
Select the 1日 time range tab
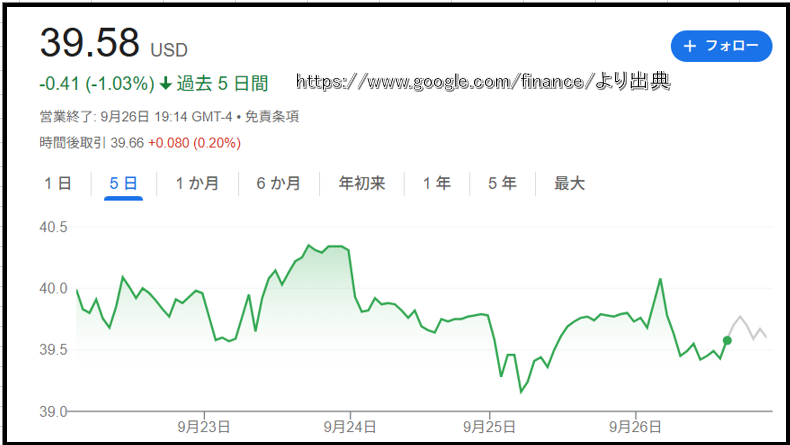pos(57,183)
